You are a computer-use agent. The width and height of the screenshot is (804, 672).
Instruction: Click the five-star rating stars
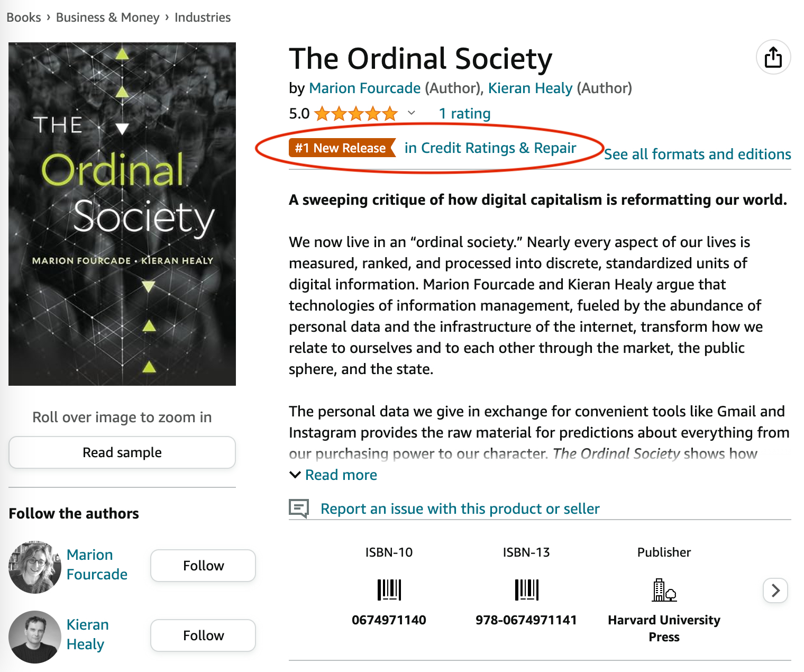pos(355,114)
